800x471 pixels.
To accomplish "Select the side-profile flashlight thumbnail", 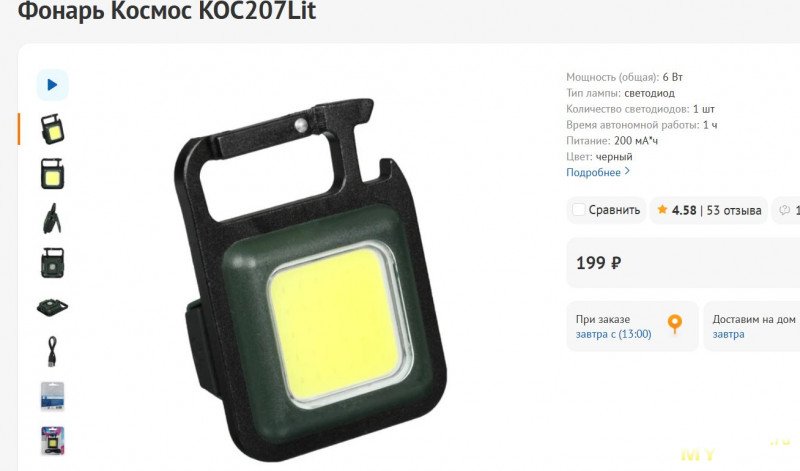I will click(x=52, y=218).
